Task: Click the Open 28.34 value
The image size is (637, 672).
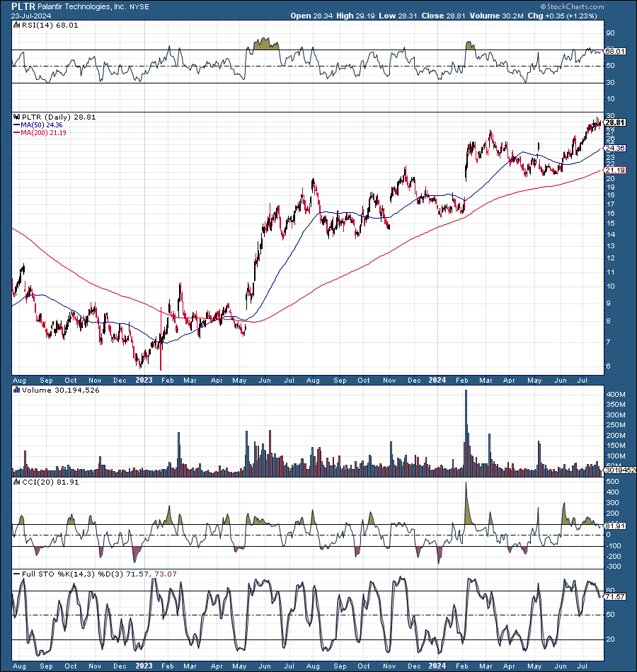Action: [x=311, y=16]
